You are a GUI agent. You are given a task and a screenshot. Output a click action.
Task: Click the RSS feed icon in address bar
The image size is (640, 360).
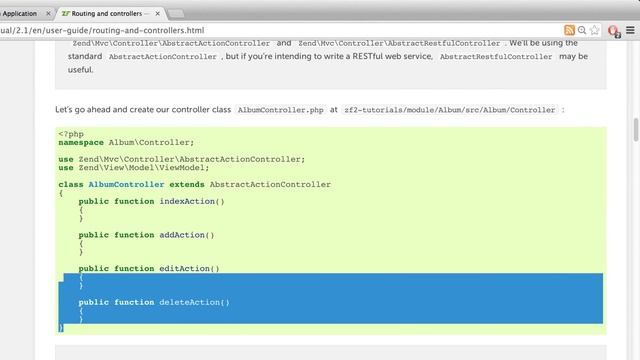[x=569, y=30]
